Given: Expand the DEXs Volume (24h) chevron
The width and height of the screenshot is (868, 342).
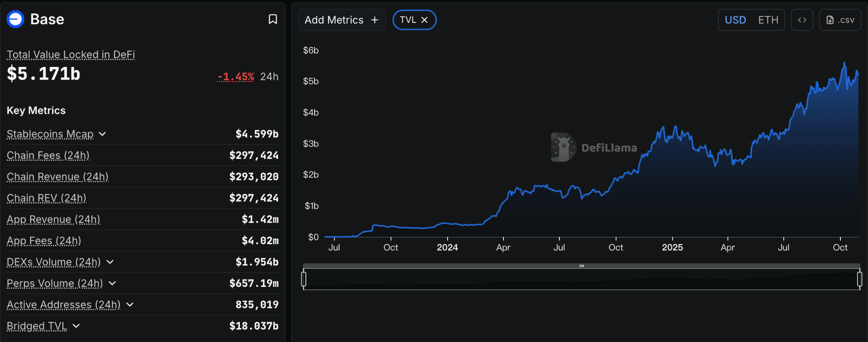Looking at the screenshot, I should (x=110, y=262).
